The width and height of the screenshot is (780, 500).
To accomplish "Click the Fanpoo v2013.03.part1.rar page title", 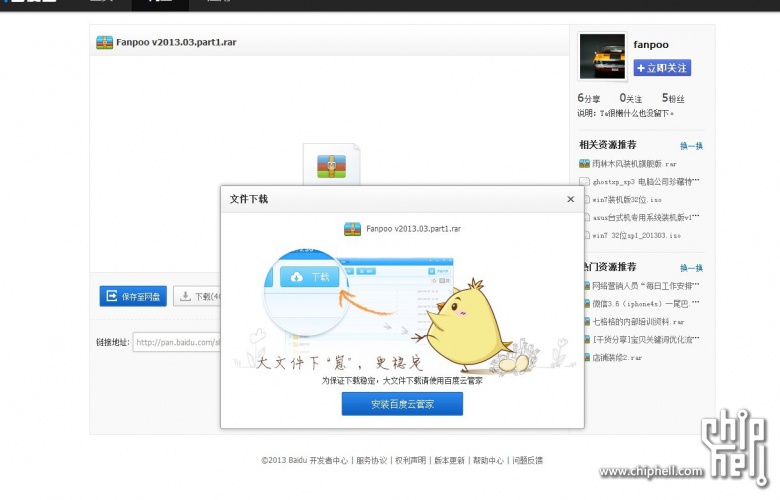I will (x=176, y=42).
